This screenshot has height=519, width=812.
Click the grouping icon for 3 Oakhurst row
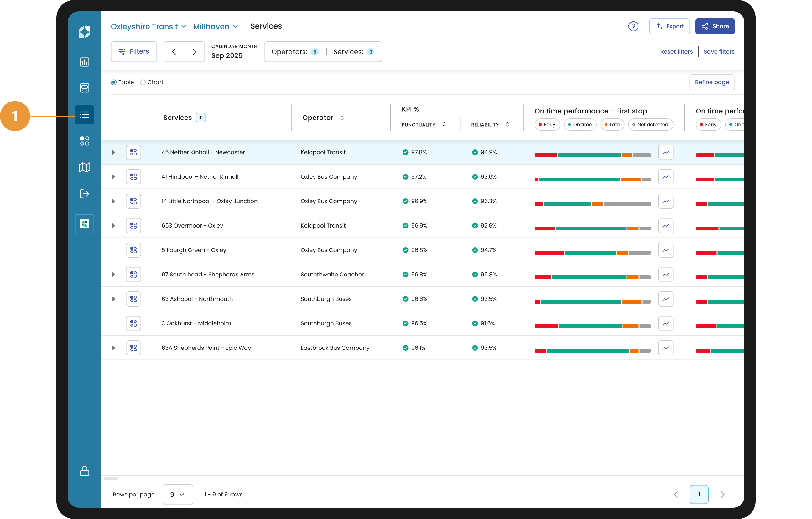tap(133, 323)
